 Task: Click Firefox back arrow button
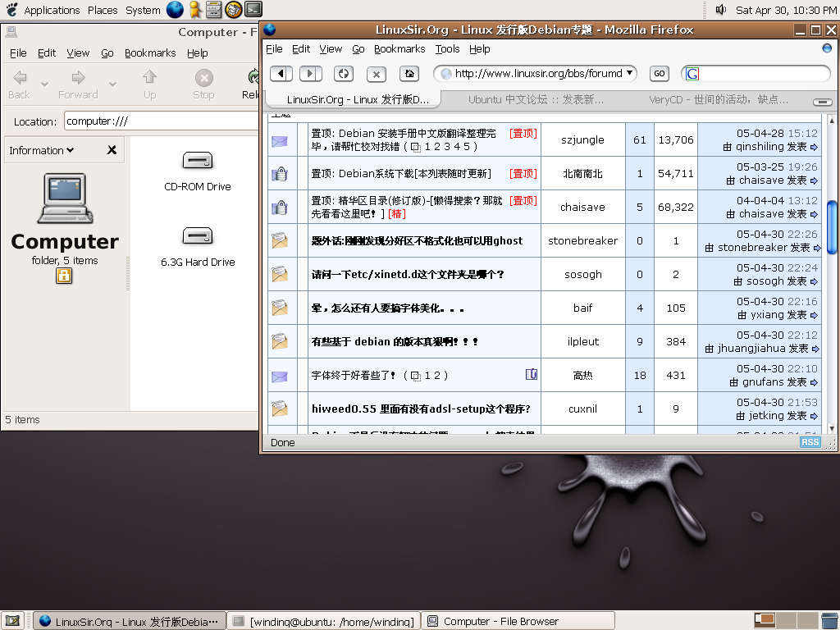(x=281, y=73)
